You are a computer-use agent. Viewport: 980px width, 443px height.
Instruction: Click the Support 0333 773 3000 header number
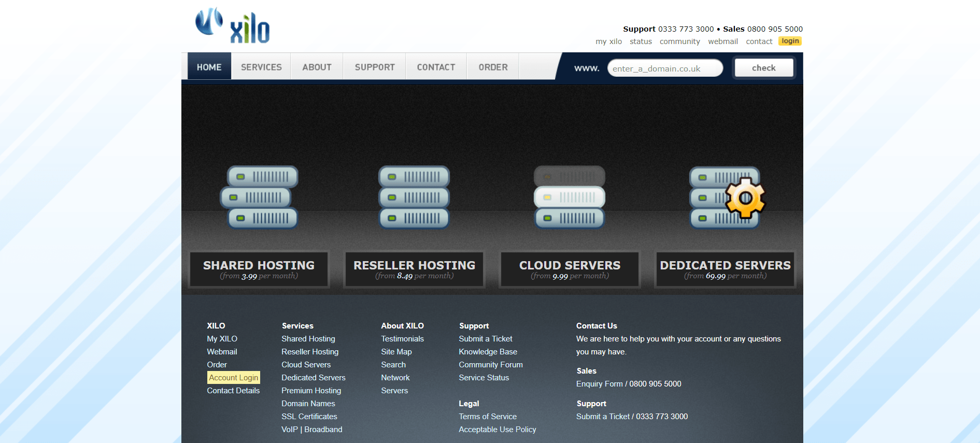(669, 29)
